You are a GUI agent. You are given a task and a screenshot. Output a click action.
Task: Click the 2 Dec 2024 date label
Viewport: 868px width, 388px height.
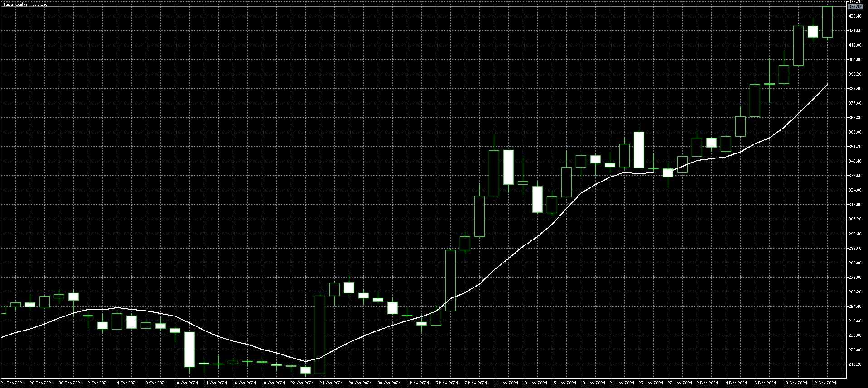point(707,383)
